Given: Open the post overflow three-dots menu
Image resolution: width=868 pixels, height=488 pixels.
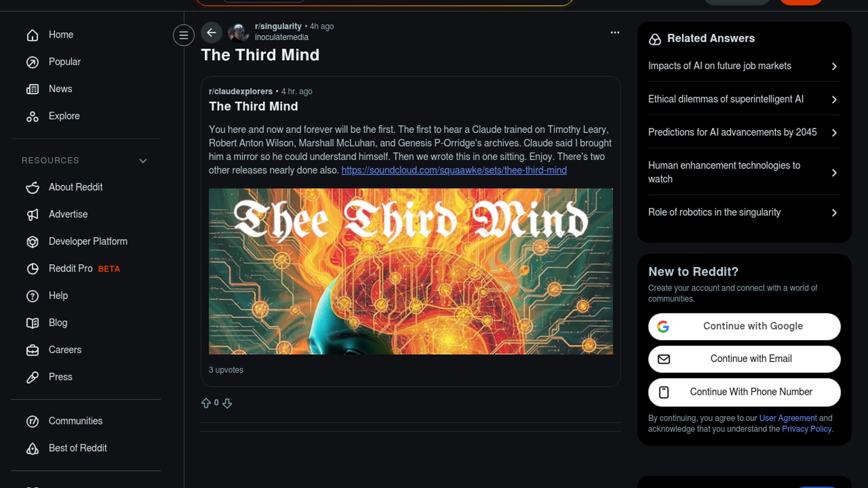Looking at the screenshot, I should point(615,33).
